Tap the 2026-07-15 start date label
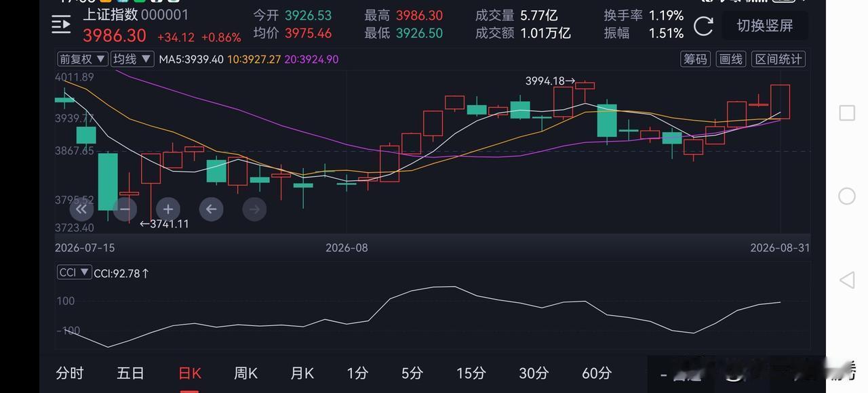Viewport: 868px width, 393px height. (85, 248)
